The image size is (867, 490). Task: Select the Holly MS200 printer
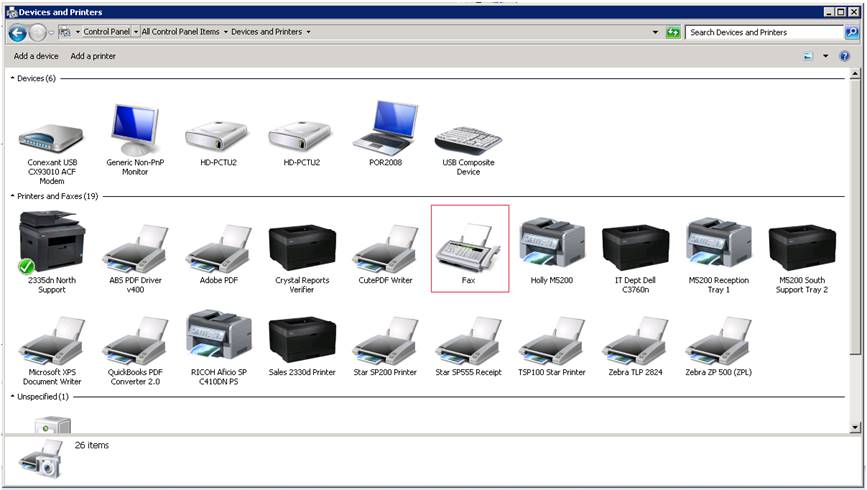click(552, 251)
